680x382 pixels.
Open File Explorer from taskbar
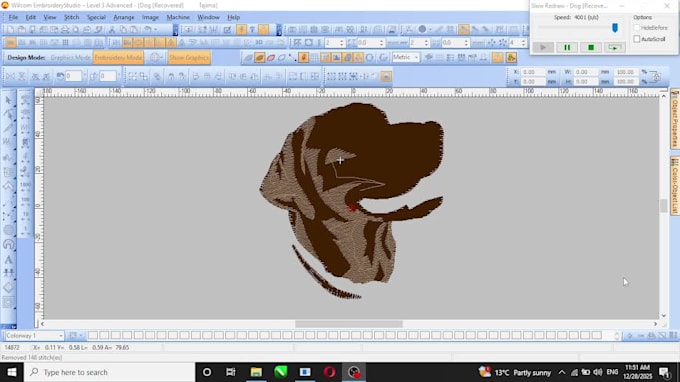pos(256,372)
